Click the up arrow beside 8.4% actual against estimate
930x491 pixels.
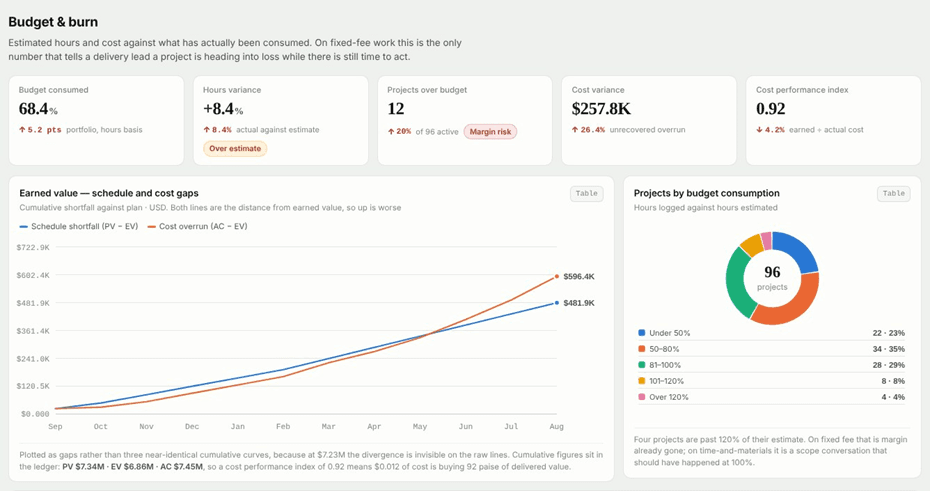tap(206, 130)
